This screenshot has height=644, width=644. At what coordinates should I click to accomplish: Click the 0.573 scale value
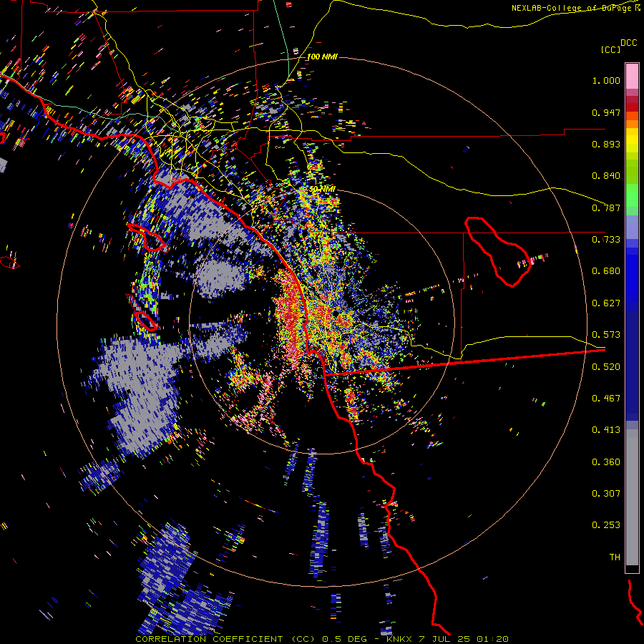(606, 335)
